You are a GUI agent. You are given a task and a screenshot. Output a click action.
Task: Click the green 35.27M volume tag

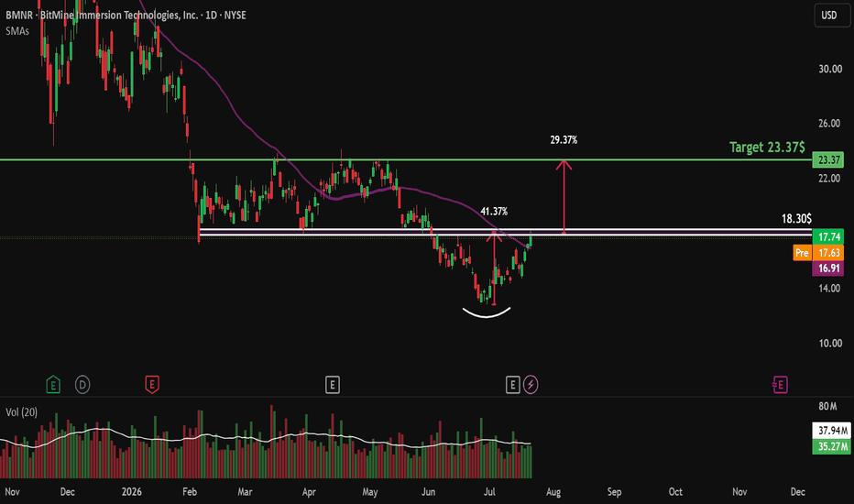(x=831, y=447)
